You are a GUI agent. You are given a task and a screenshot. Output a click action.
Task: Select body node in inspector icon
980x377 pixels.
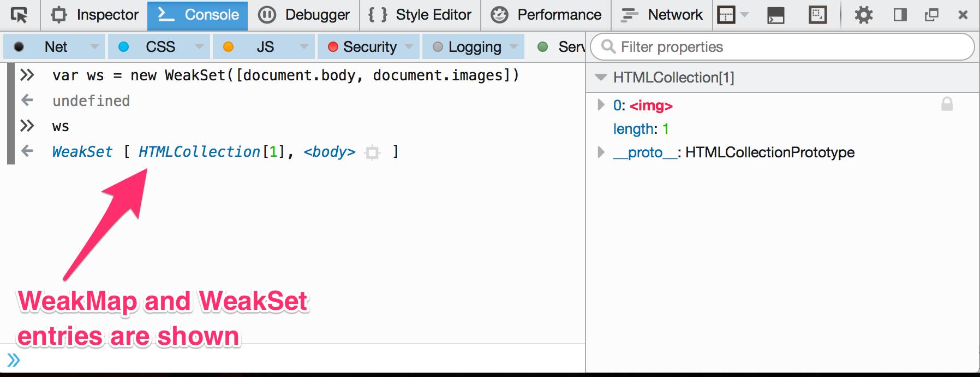[373, 152]
